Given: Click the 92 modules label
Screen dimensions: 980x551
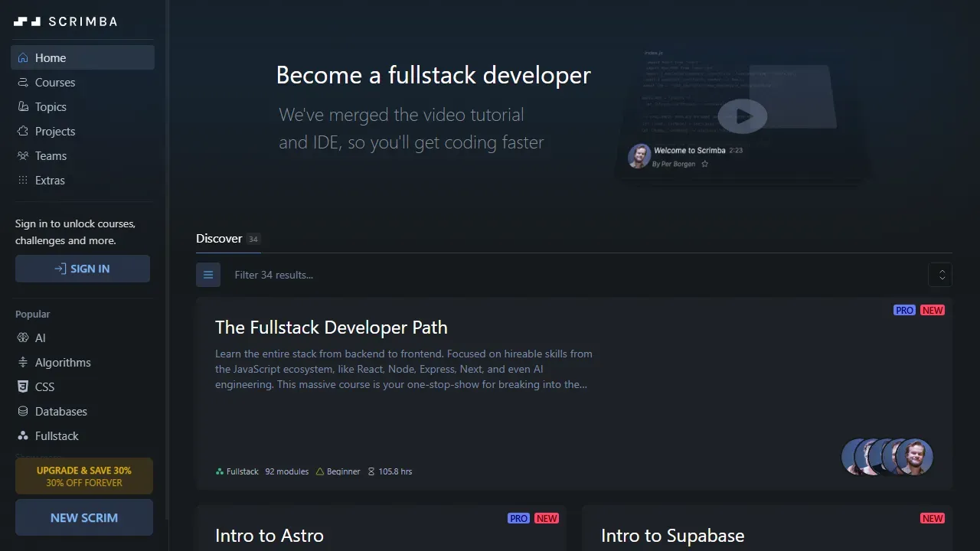Looking at the screenshot, I should 287,471.
